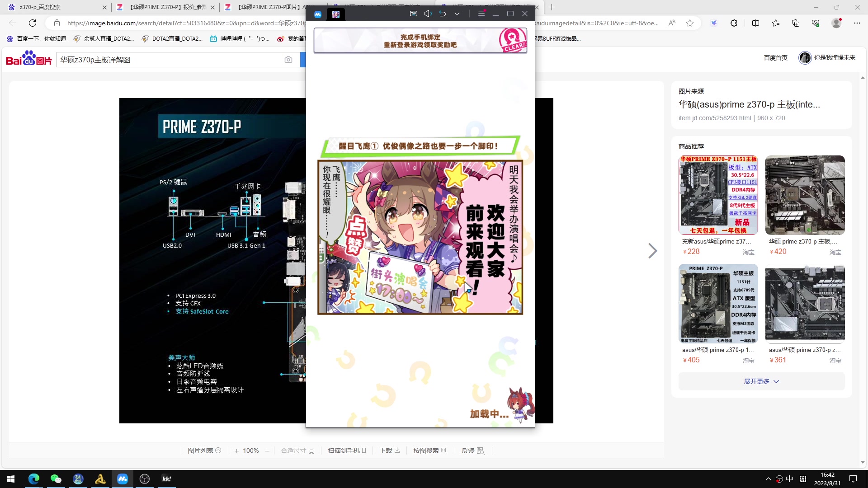Refresh the browser page
The width and height of the screenshot is (868, 488).
(33, 23)
